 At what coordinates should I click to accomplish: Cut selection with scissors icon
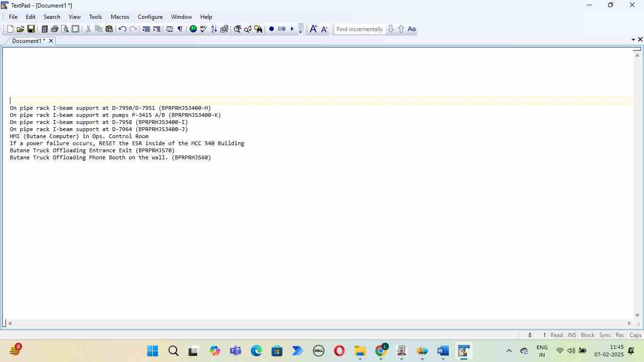coord(88,29)
